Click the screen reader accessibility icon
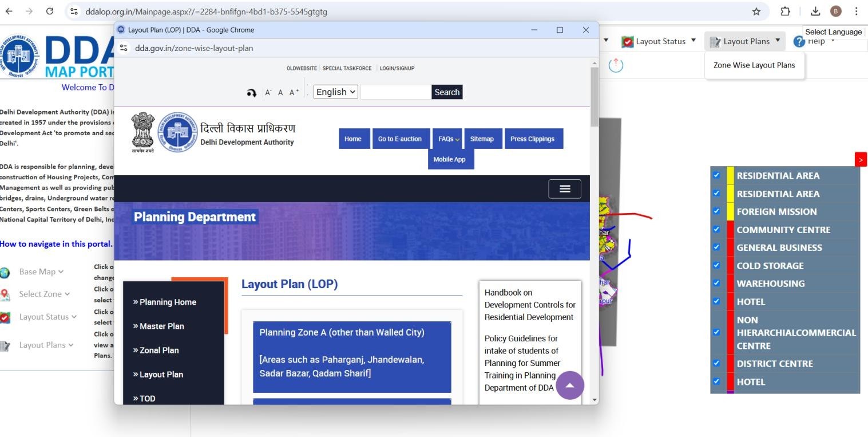The width and height of the screenshot is (868, 437). coord(251,93)
